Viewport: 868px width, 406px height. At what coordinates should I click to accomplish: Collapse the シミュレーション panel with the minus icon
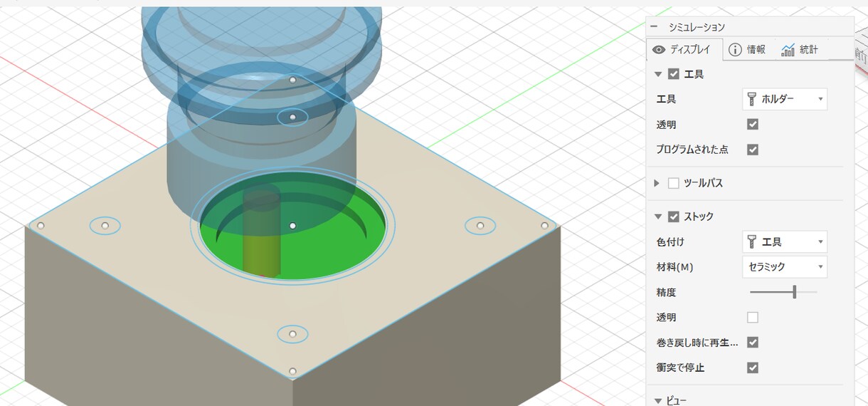coord(654,27)
